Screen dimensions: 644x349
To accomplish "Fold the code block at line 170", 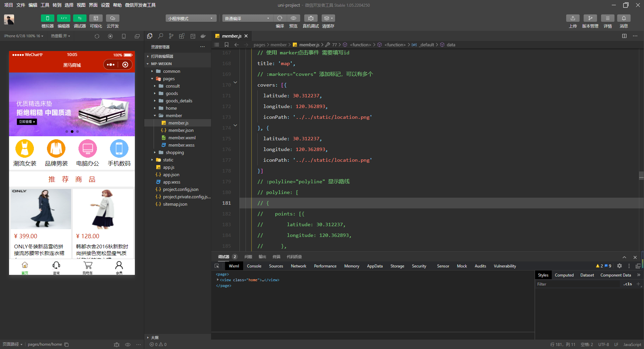I will click(235, 83).
